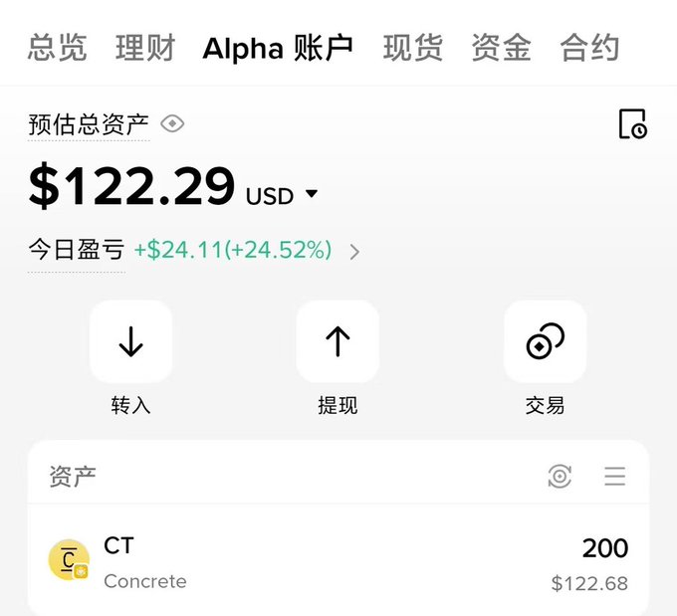Viewport: 677px width, 616px height.
Task: Tap the 交易 coins icon
Action: coord(545,341)
